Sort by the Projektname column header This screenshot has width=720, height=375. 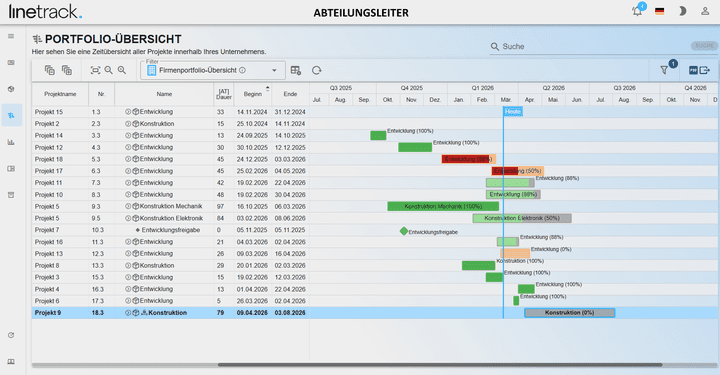click(60, 94)
